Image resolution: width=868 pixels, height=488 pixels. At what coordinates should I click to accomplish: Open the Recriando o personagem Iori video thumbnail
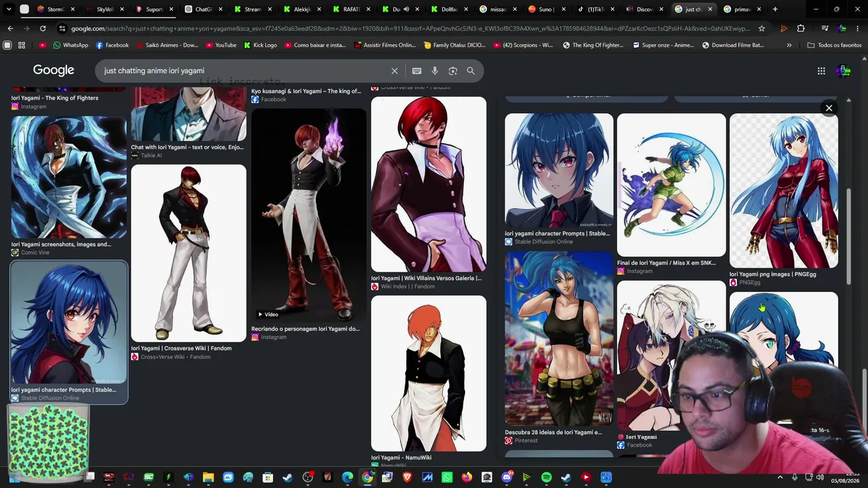(x=309, y=215)
